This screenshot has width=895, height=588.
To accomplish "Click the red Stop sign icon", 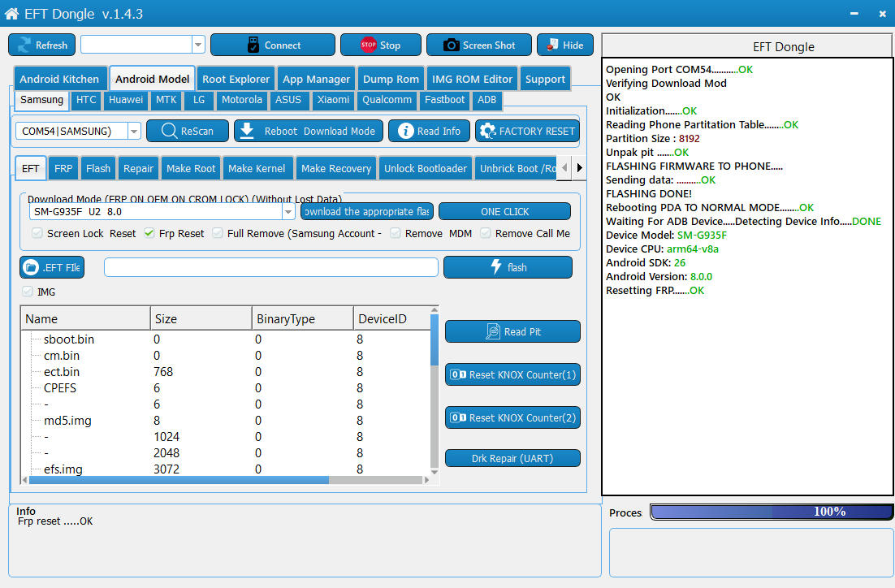I will 368,45.
